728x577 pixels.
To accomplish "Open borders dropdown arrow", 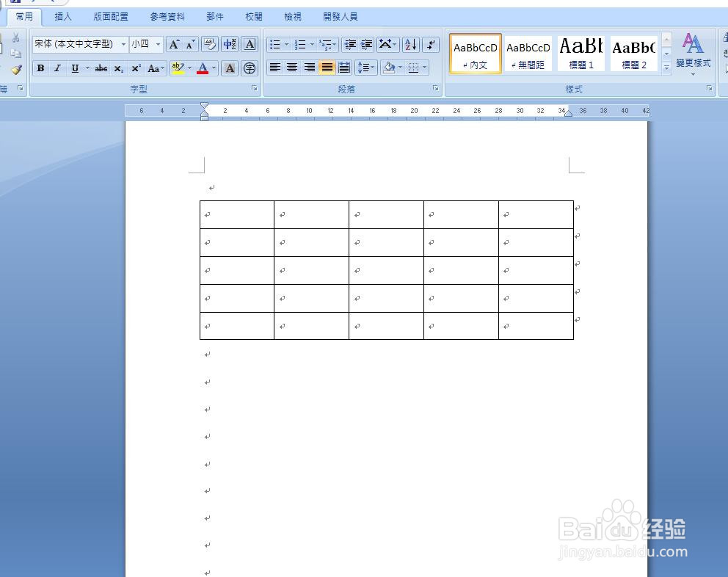I will coord(424,68).
